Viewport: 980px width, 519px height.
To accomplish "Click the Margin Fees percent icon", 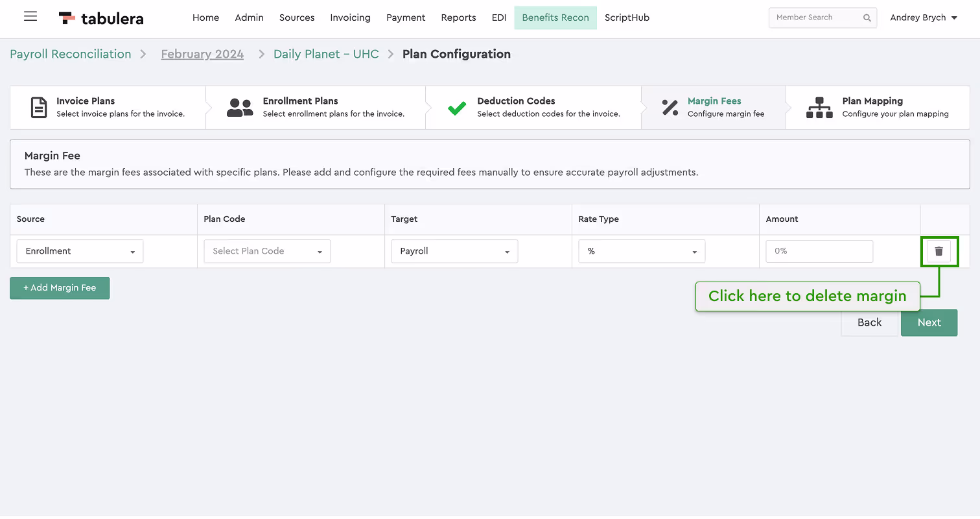I will point(670,108).
